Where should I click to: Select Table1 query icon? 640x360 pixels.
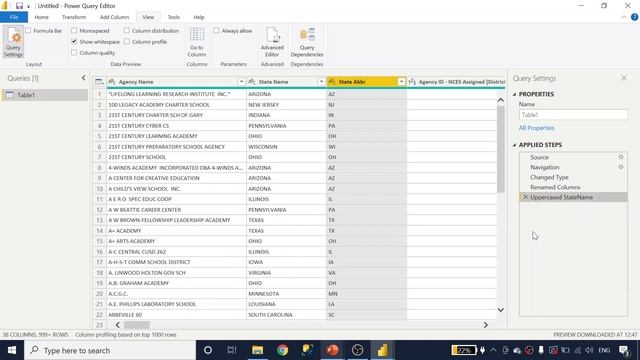10,95
